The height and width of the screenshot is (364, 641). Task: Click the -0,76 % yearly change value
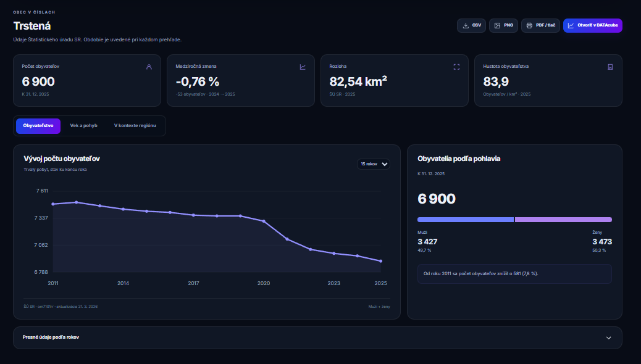point(198,81)
